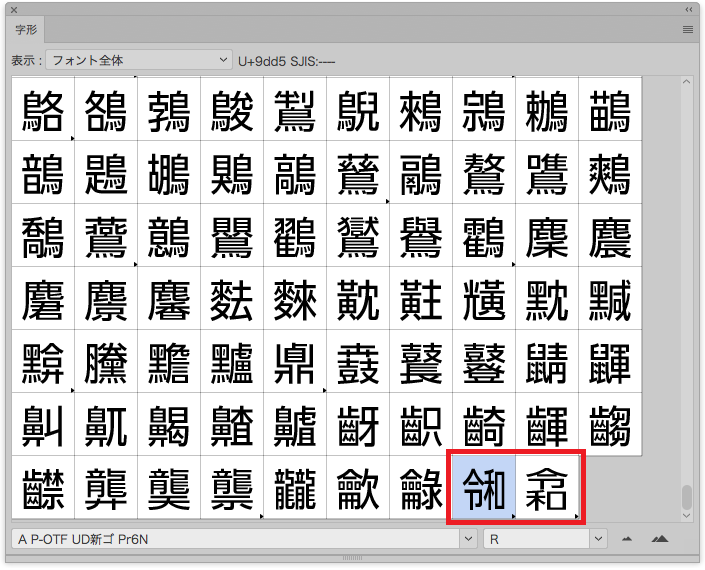Select the glyph 齺

tap(610, 424)
